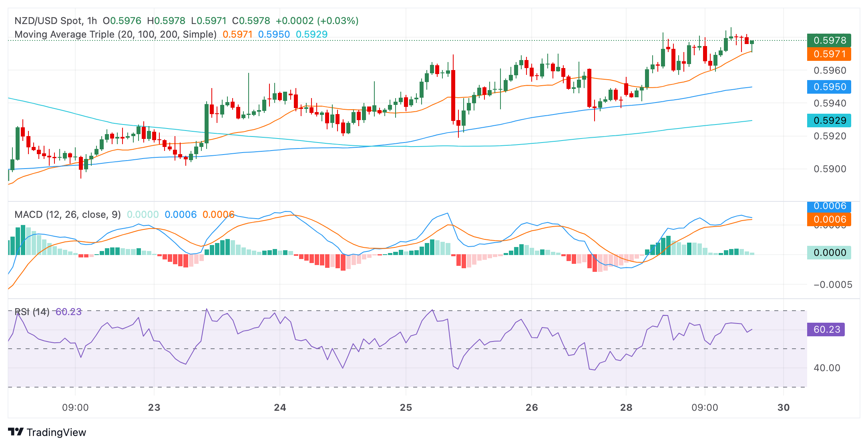Click the 0.0000 MACD histogram tag

coord(829,253)
